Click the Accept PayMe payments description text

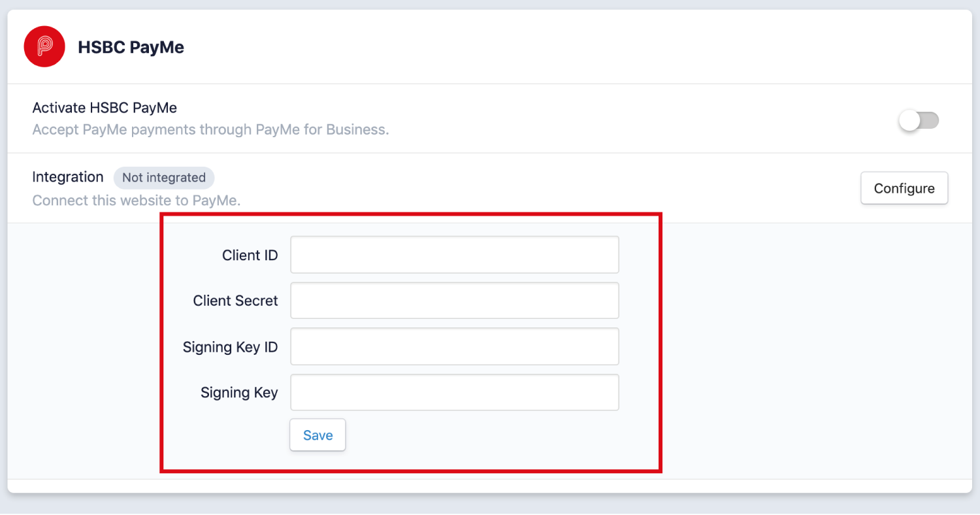[x=210, y=129]
